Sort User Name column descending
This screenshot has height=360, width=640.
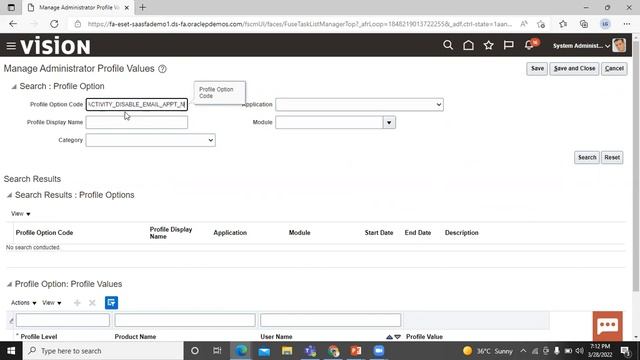(397, 337)
